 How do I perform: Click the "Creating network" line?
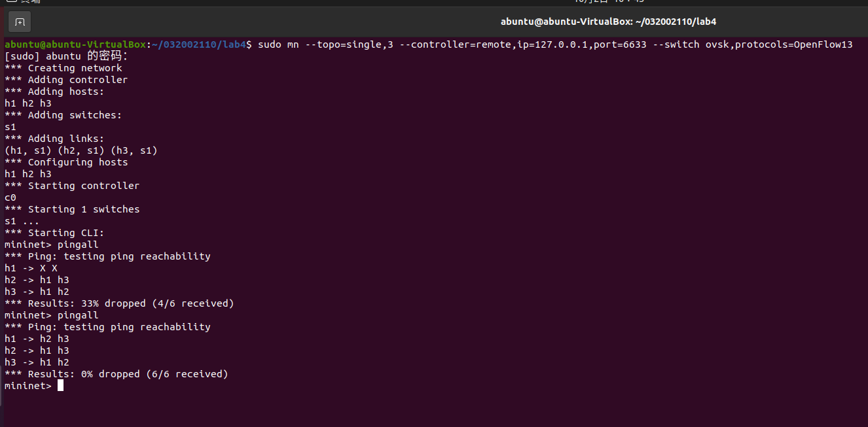pos(63,68)
